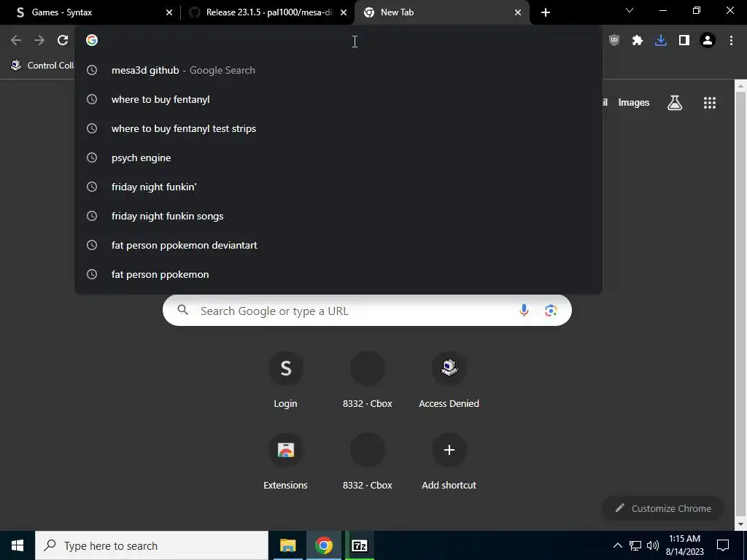Select the 'mesa3d github' suggestion
747x560 pixels.
(338, 70)
